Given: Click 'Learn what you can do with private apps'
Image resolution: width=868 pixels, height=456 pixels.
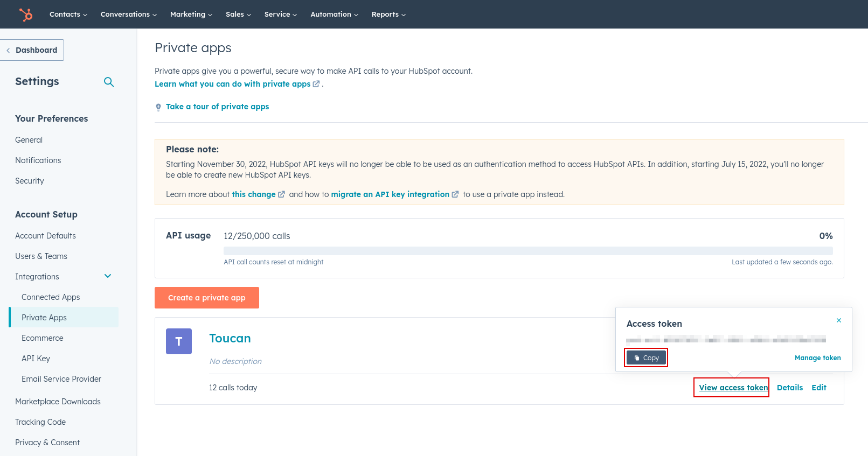Looking at the screenshot, I should click(233, 84).
